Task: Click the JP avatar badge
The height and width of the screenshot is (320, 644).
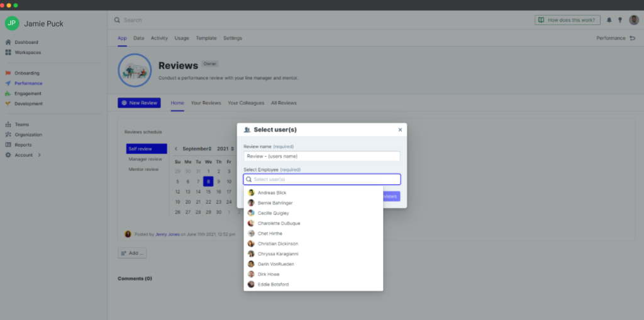Action: tap(12, 23)
